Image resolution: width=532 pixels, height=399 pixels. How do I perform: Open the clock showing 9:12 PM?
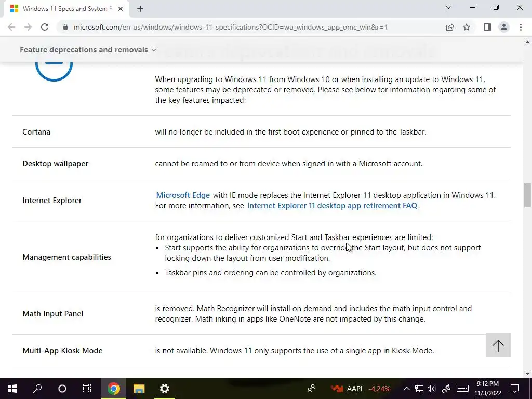[x=487, y=389]
